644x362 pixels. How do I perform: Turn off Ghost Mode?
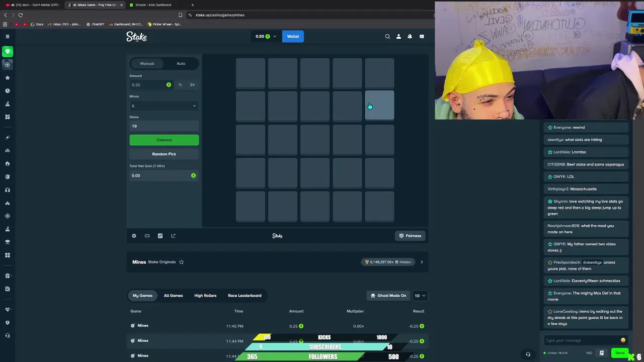pyautogui.click(x=388, y=296)
